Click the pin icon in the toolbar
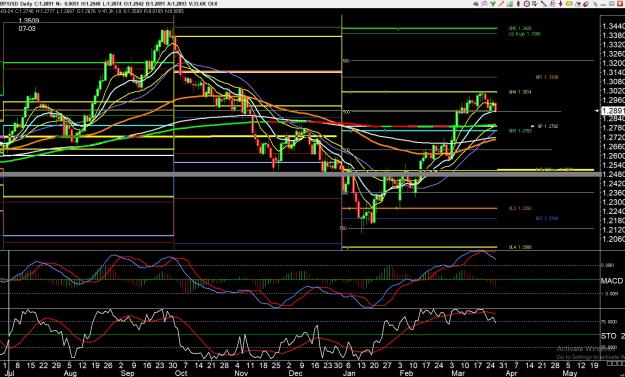The image size is (625, 377). click(x=595, y=4)
